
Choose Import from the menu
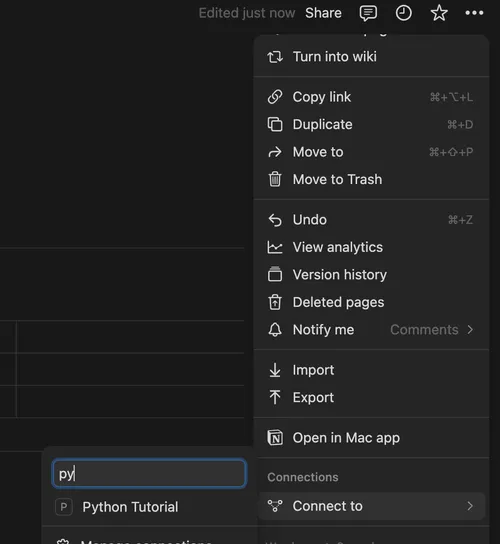pyautogui.click(x=371, y=370)
